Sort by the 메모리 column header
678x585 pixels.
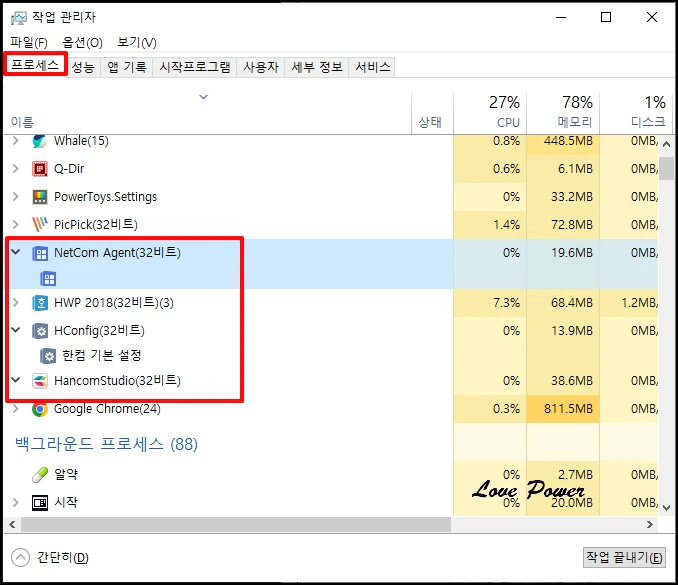563,114
